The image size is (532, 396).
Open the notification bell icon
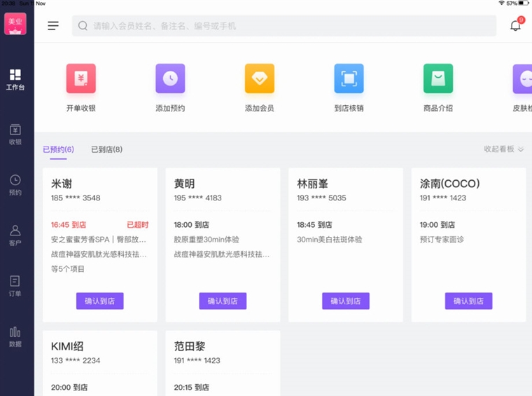coord(516,25)
